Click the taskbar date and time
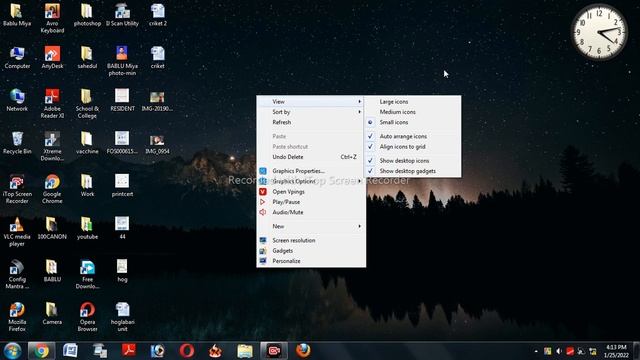This screenshot has height=360, width=640. pos(616,351)
